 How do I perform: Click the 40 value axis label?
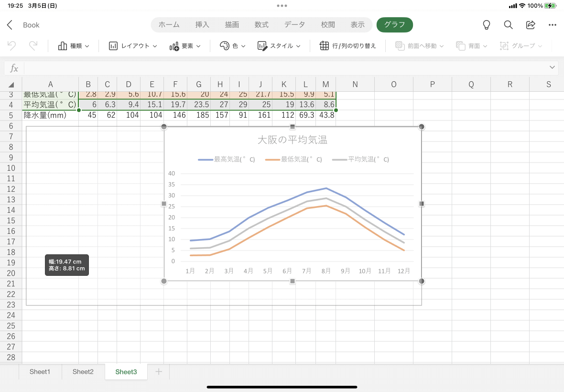(172, 174)
